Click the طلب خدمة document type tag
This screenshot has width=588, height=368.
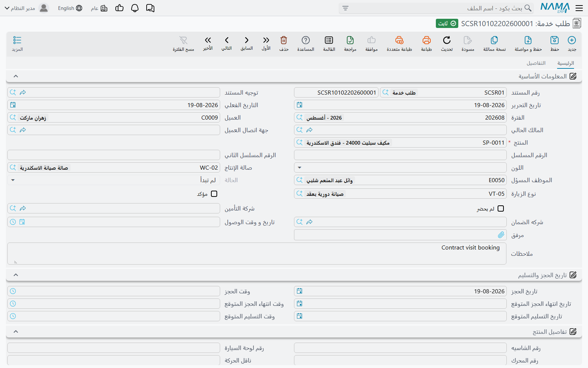click(404, 93)
